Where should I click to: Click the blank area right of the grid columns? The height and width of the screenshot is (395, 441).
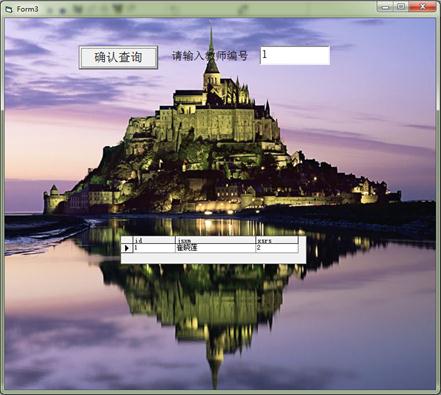click(302, 245)
